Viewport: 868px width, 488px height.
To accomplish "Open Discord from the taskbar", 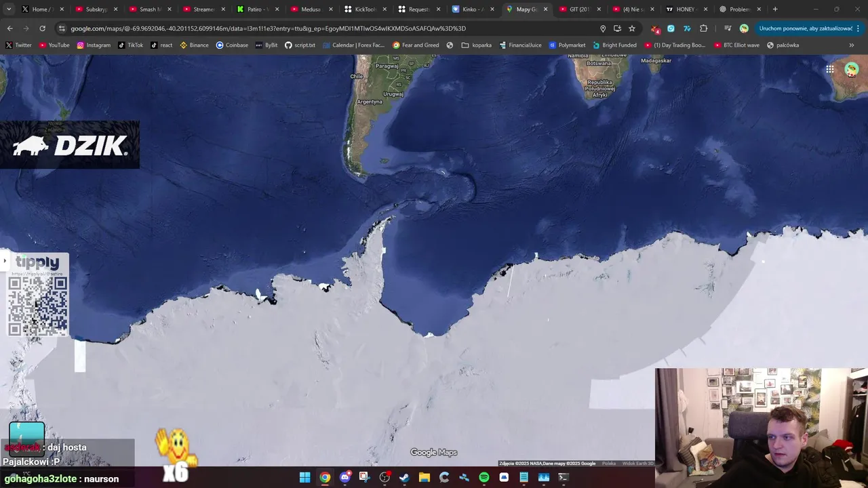I will click(x=344, y=477).
